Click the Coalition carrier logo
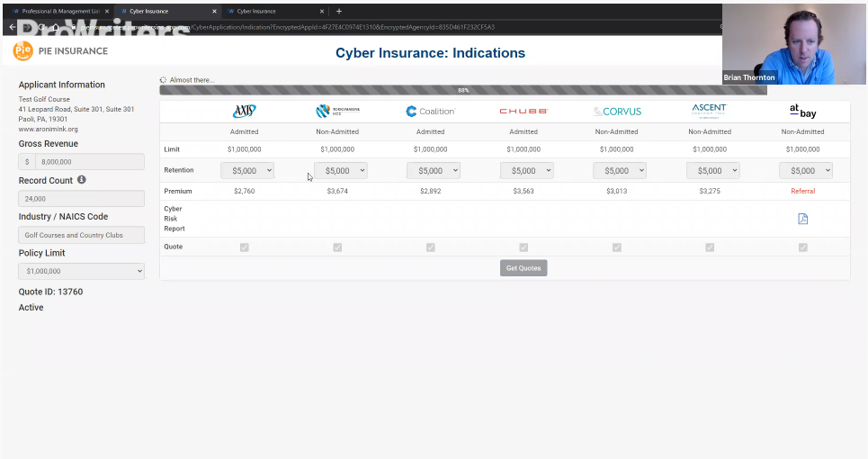Image resolution: width=868 pixels, height=459 pixels. (430, 112)
